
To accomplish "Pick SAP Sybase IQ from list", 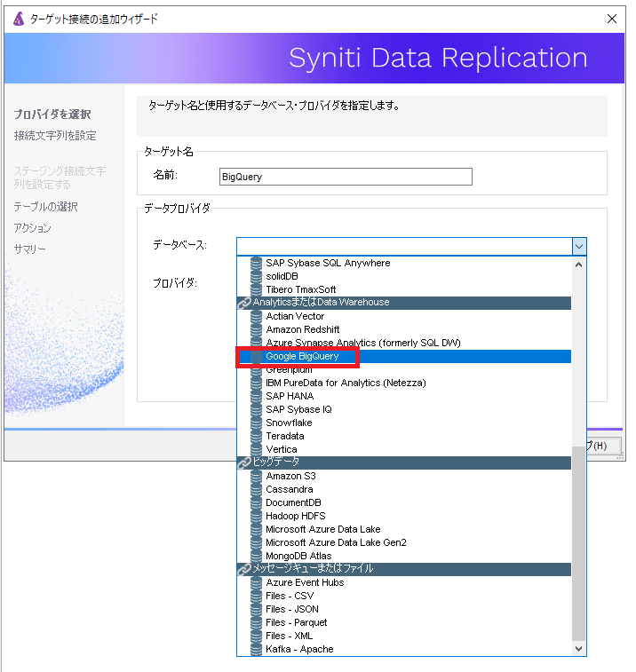I will [x=404, y=409].
